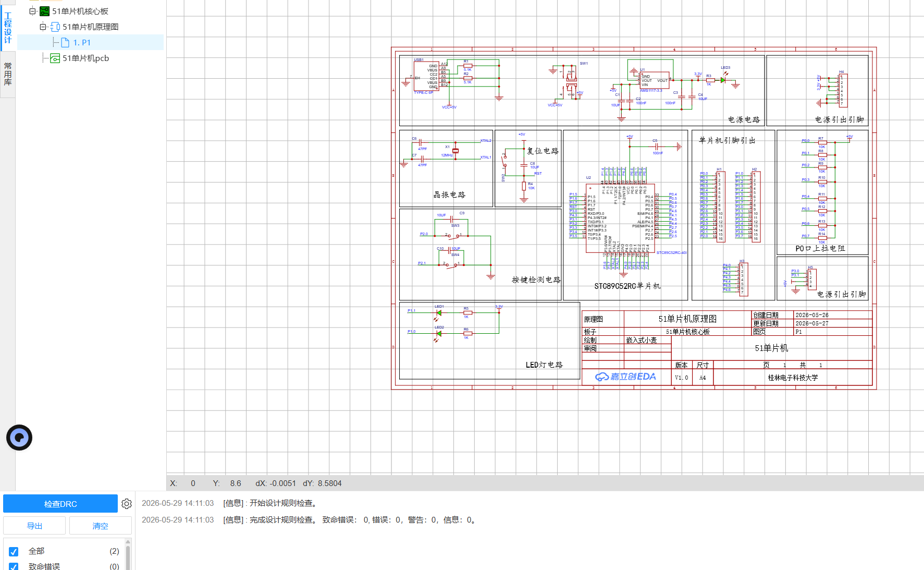
Task: Switch to the 常用库 side tab
Action: click(x=8, y=74)
